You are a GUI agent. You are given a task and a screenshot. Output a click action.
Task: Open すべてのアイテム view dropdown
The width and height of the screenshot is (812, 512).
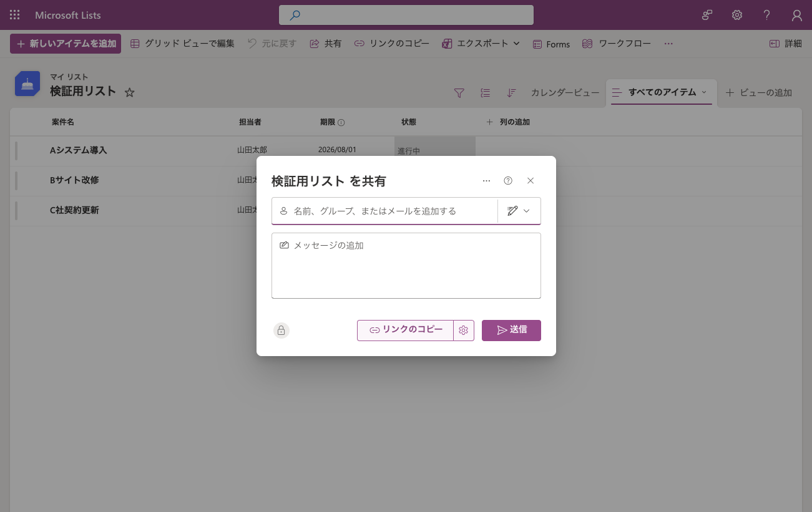point(662,92)
